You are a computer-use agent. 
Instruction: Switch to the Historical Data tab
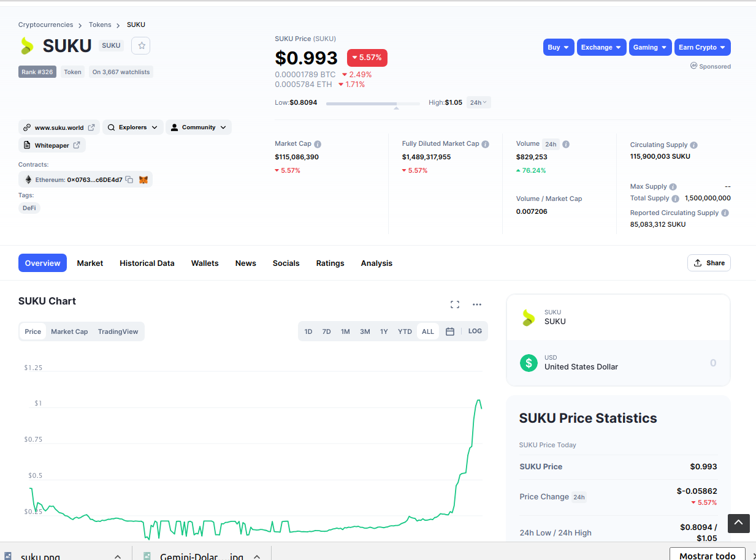pos(147,263)
